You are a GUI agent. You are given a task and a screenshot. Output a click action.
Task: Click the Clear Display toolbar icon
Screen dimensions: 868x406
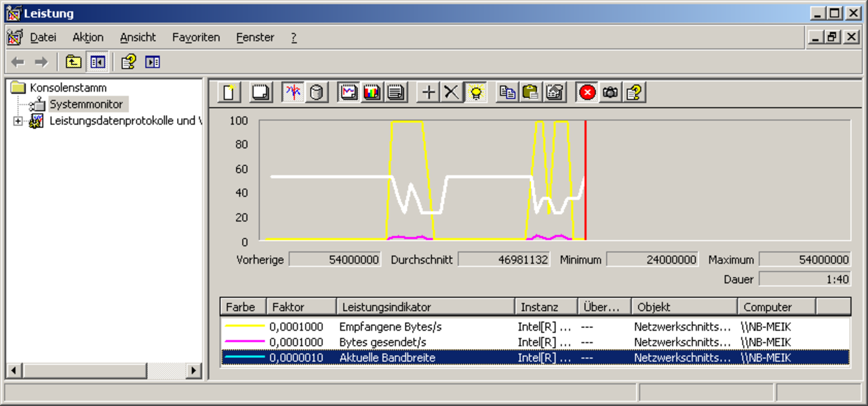(x=259, y=92)
